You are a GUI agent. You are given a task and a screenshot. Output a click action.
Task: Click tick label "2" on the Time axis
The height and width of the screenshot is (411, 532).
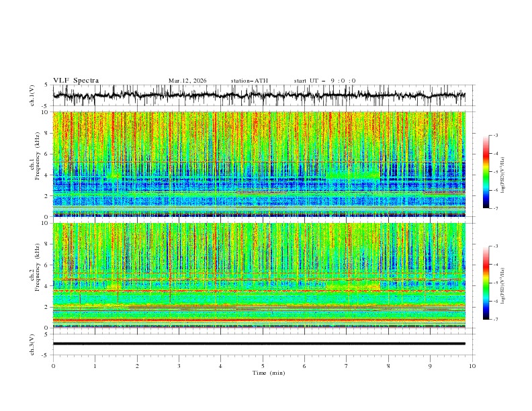coord(137,366)
